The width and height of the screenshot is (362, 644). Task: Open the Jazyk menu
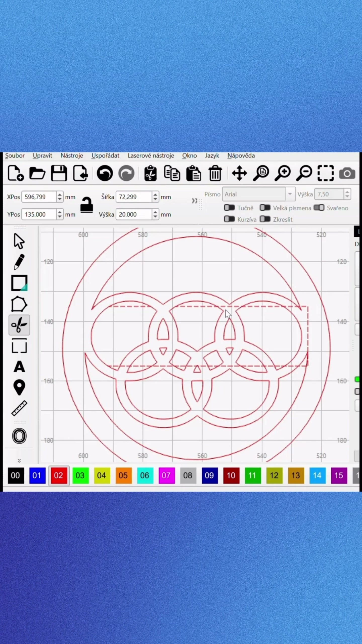[x=212, y=155]
